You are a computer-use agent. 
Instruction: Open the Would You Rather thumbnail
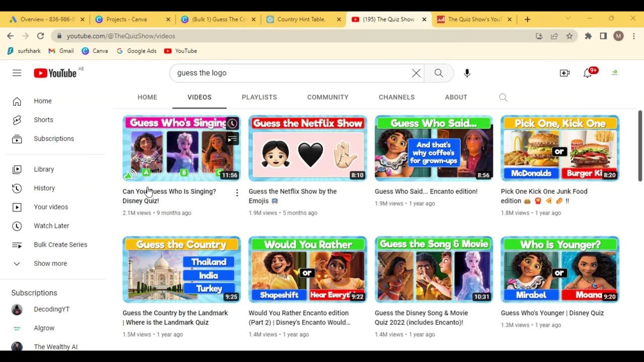pyautogui.click(x=308, y=269)
